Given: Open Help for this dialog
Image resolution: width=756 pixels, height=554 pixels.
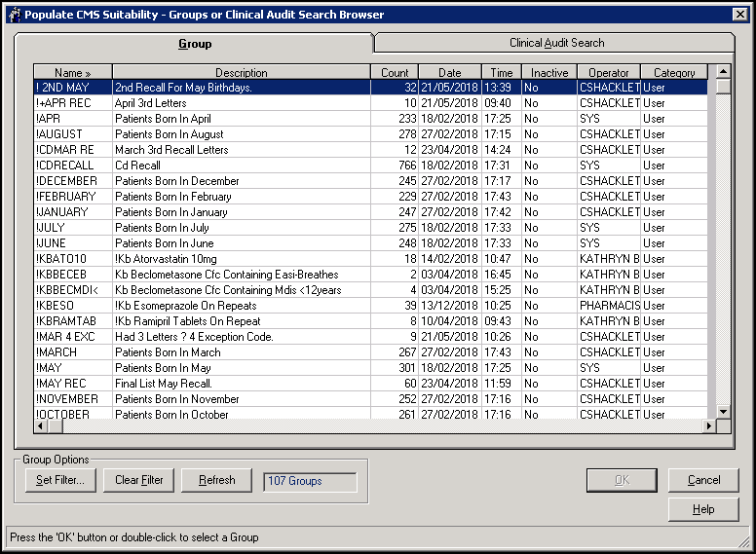Looking at the screenshot, I should coord(703,509).
